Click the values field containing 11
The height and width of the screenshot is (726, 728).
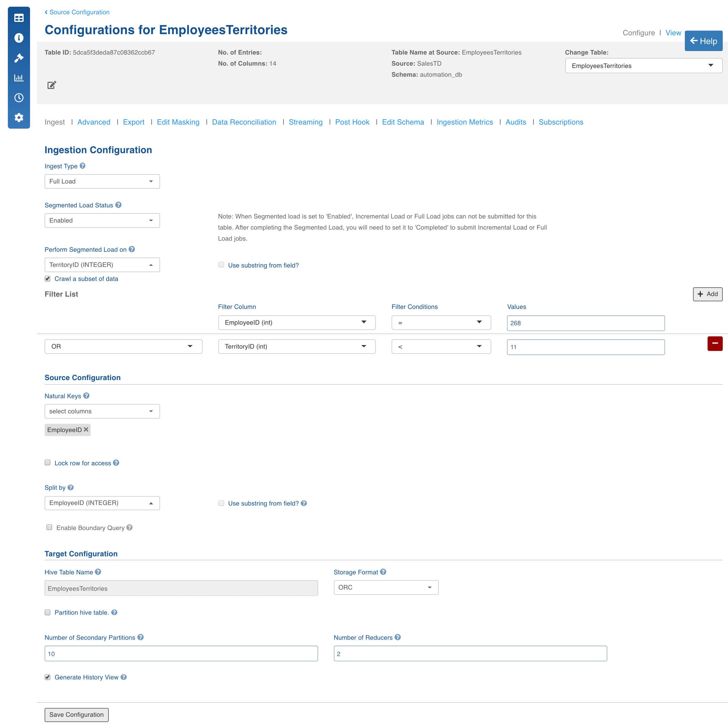pyautogui.click(x=586, y=347)
